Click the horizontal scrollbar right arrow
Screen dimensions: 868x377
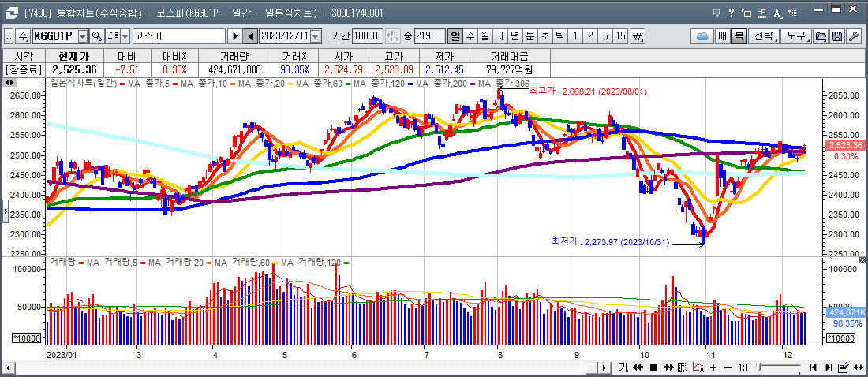tap(604, 368)
